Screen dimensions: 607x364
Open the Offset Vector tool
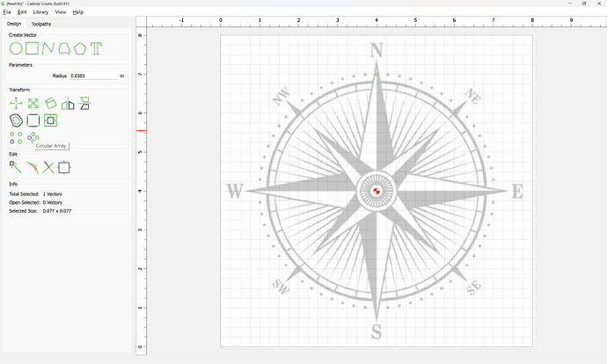coord(16,120)
